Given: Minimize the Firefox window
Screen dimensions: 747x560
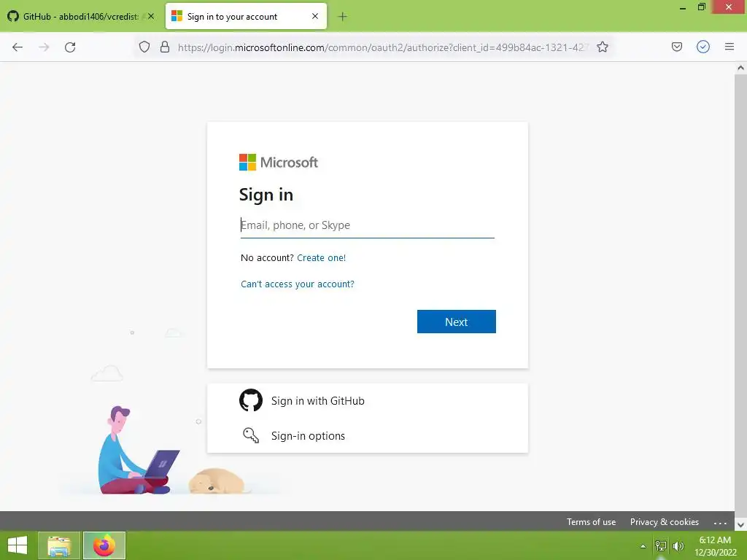Looking at the screenshot, I should (683, 7).
